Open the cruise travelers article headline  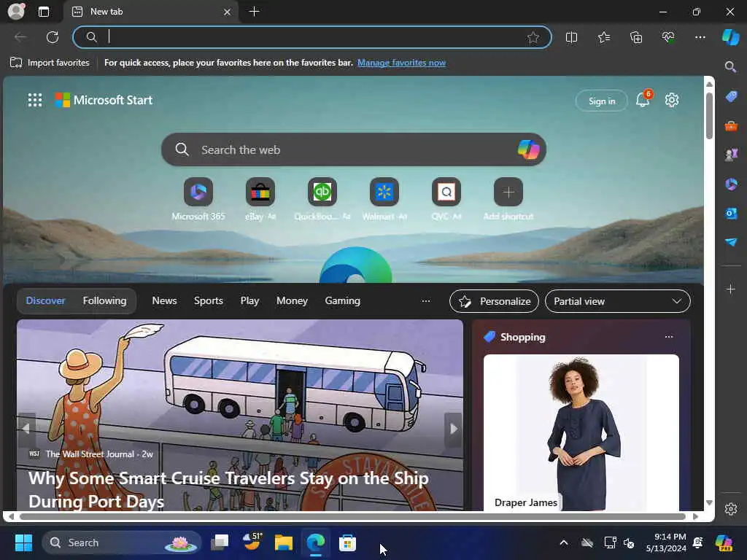tap(228, 489)
